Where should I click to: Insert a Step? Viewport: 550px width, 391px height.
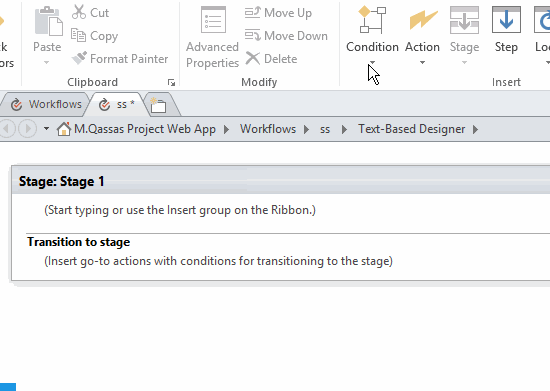coord(506,29)
